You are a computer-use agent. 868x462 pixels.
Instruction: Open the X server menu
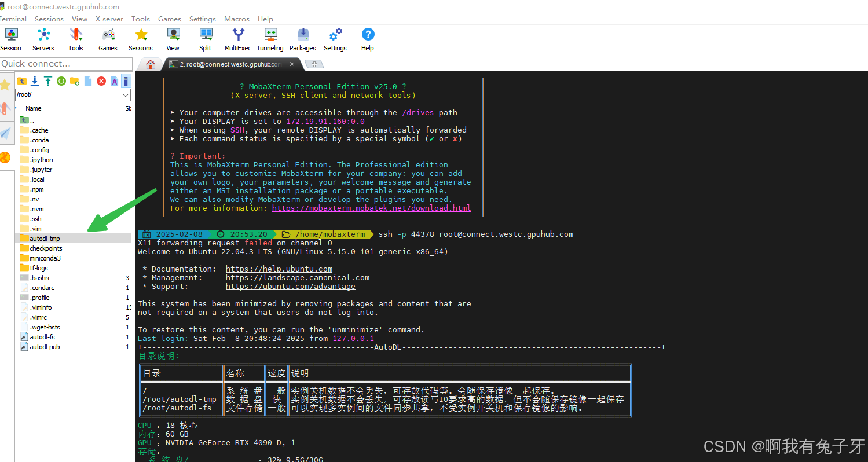(x=109, y=19)
